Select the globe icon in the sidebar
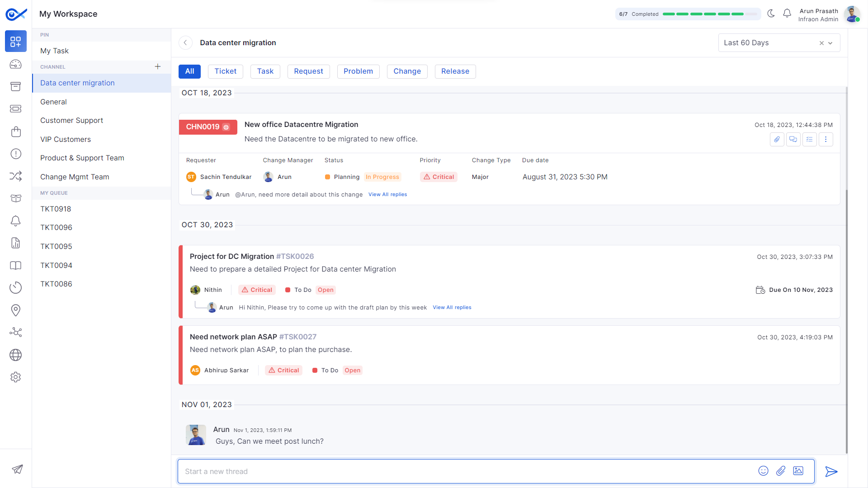Screen dimensions: 868x488 16,355
